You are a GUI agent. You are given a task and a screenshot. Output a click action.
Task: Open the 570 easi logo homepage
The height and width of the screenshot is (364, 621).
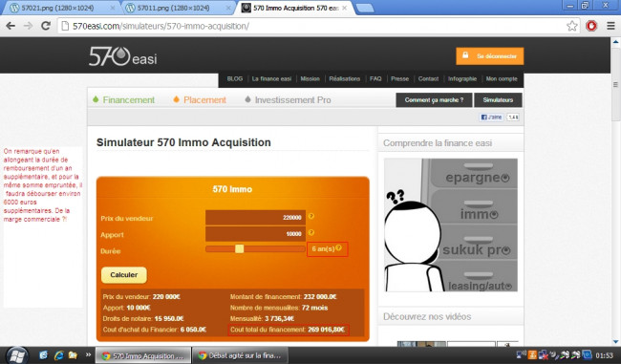tap(123, 56)
